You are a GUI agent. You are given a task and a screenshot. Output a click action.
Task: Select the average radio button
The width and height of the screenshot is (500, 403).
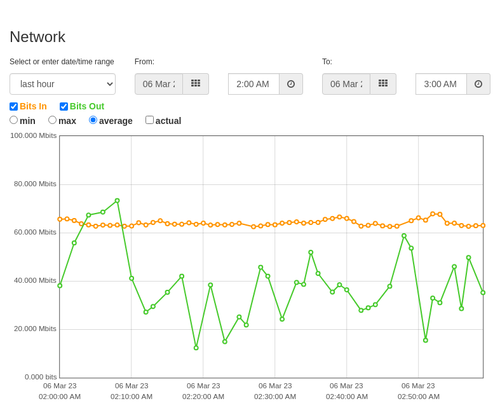click(93, 120)
